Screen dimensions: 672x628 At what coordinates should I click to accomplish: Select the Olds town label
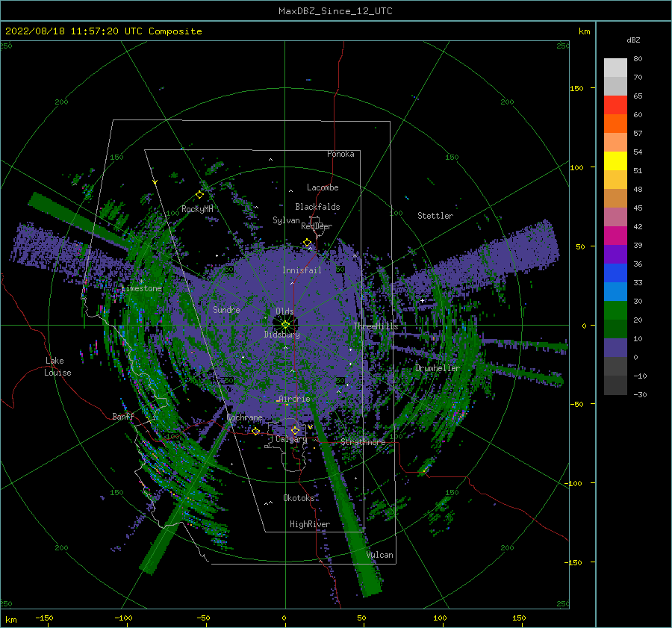[284, 311]
